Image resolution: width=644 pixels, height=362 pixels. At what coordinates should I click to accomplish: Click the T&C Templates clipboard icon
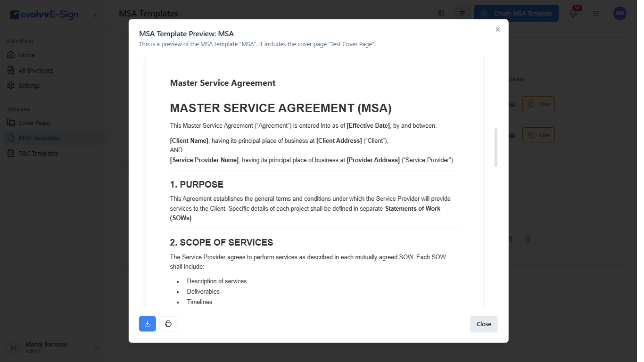coord(11,153)
